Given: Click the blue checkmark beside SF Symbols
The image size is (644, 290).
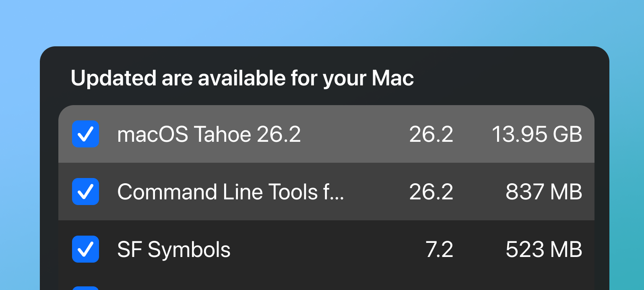Looking at the screenshot, I should coord(85,250).
